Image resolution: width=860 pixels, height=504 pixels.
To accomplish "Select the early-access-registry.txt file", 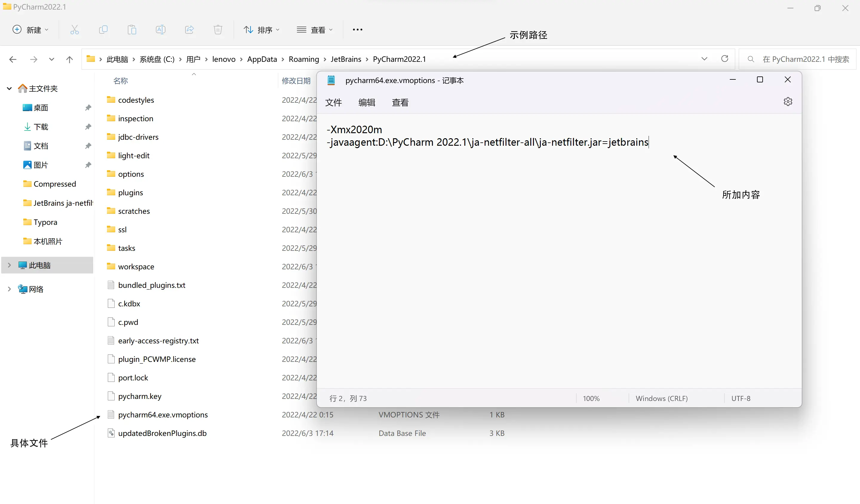I will point(158,341).
